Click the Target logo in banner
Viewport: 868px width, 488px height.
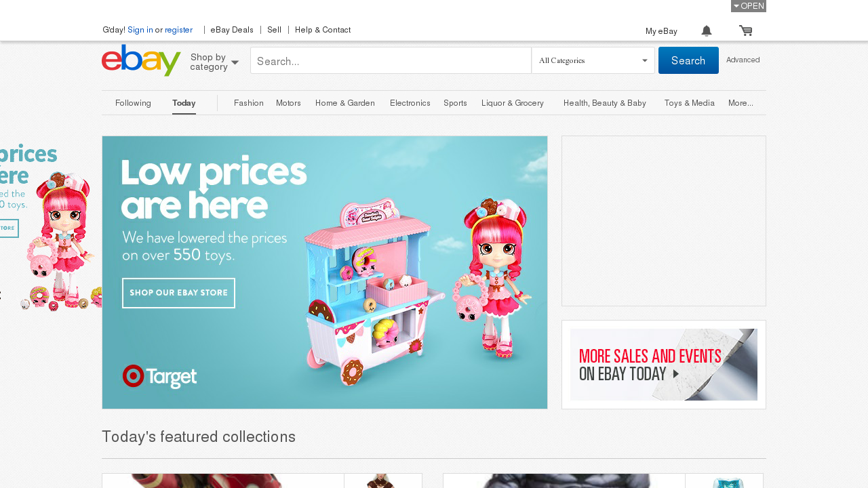click(x=159, y=376)
